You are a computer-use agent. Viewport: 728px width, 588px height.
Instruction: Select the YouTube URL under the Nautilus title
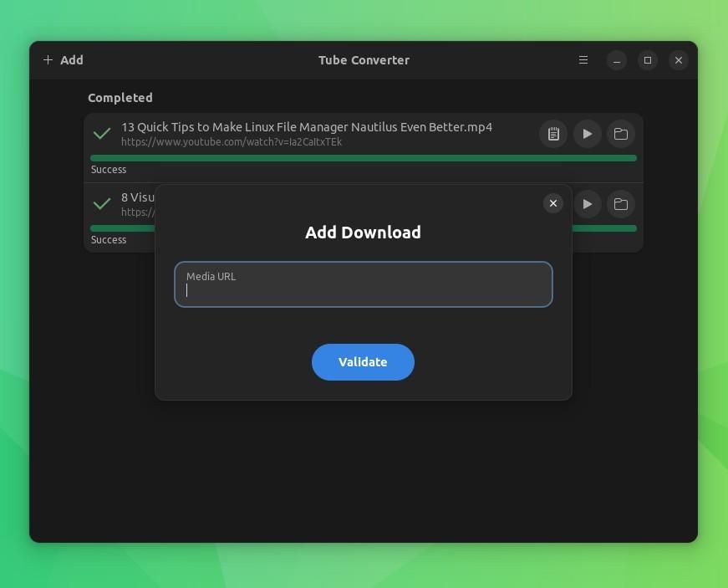(x=232, y=141)
